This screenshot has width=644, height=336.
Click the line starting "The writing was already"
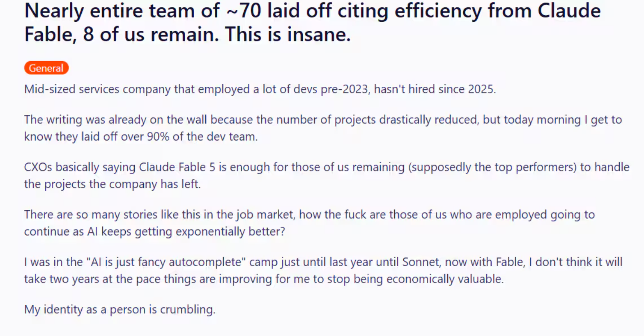323,120
